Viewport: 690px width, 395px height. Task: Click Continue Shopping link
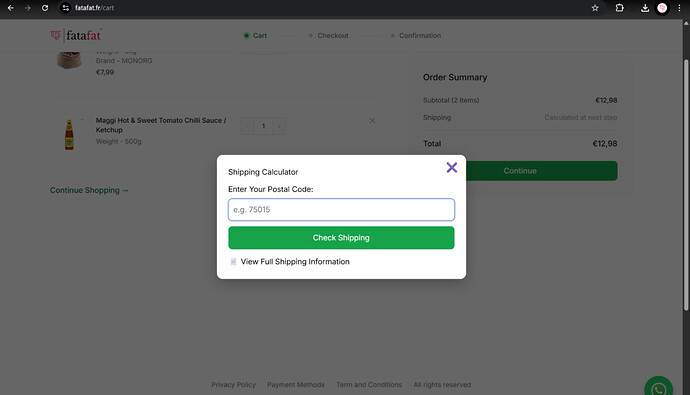pyautogui.click(x=89, y=190)
